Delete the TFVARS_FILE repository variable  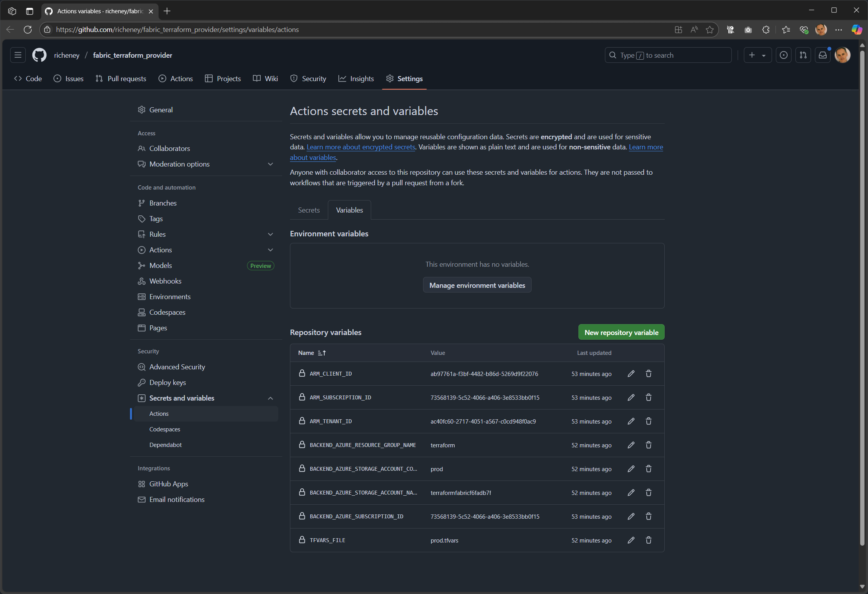click(648, 540)
